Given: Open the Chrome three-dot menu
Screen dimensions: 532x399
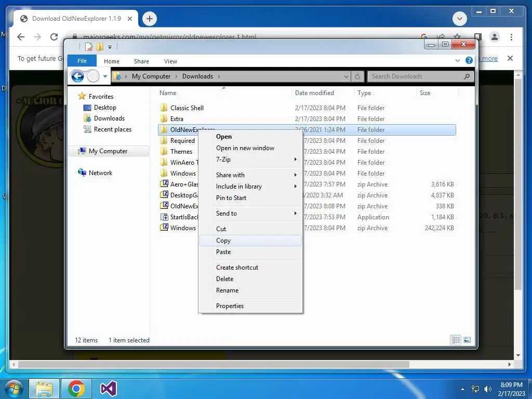Looking at the screenshot, I should [511, 37].
